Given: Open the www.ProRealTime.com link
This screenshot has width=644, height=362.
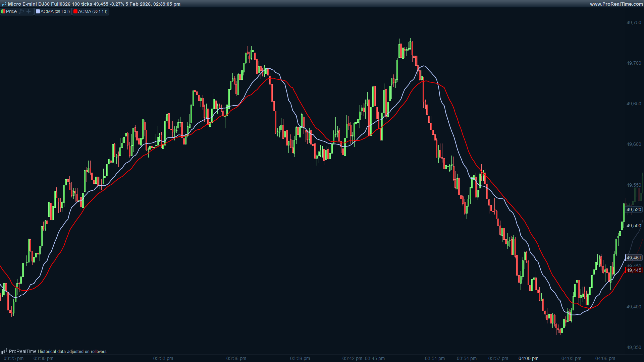Looking at the screenshot, I should click(616, 4).
